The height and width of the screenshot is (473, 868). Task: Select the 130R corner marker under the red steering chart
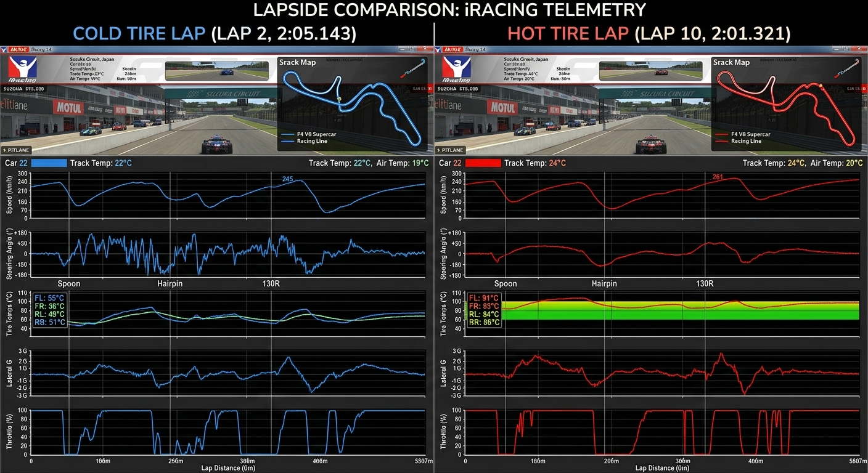point(705,284)
